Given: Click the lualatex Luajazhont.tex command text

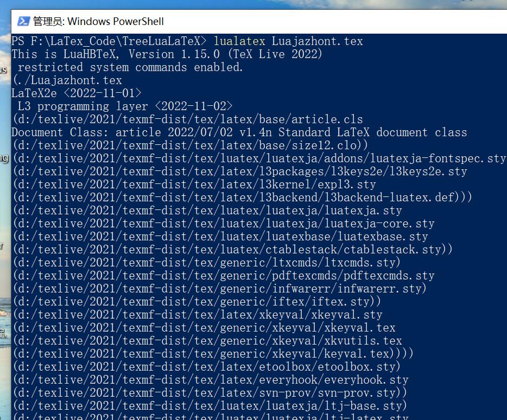Looking at the screenshot, I should pos(288,41).
